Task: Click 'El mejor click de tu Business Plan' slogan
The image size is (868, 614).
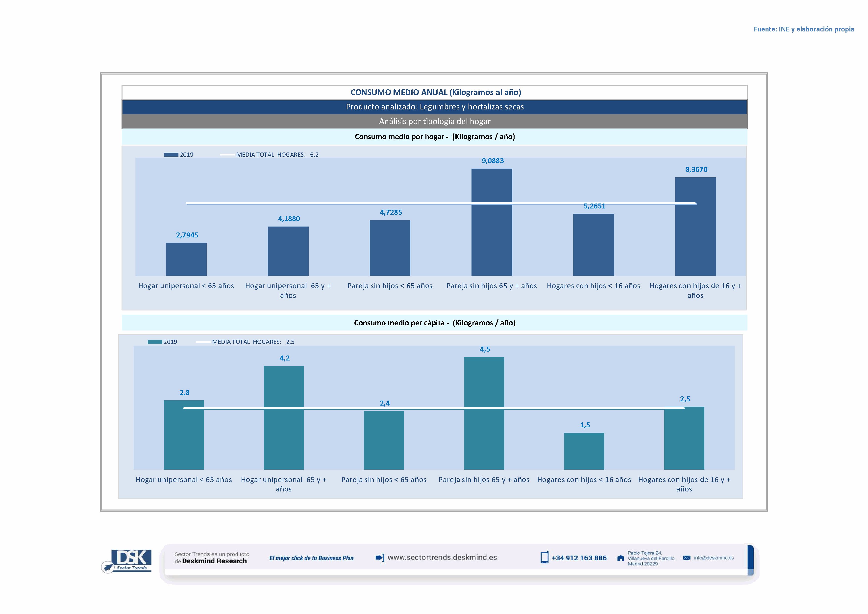Action: tap(311, 558)
